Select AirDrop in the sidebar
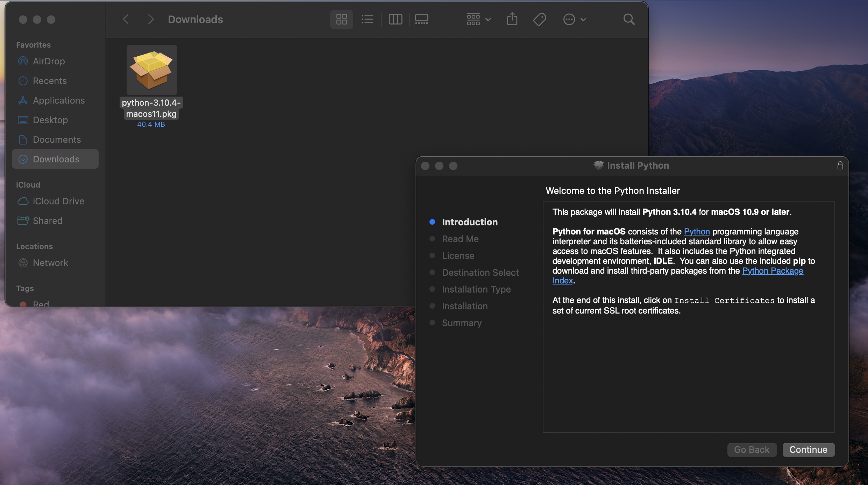The height and width of the screenshot is (485, 868). coord(49,61)
